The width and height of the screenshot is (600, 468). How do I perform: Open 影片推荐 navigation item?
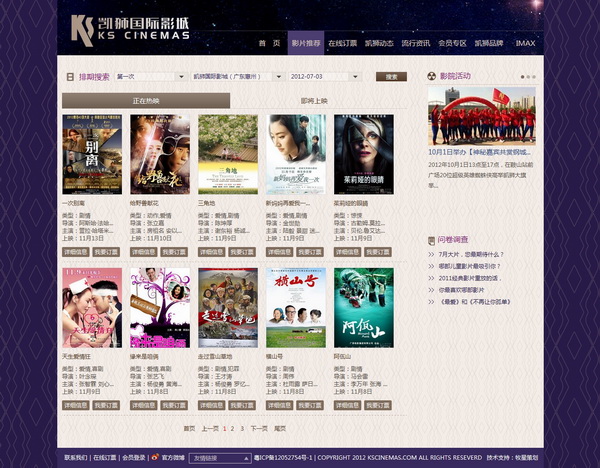point(306,43)
